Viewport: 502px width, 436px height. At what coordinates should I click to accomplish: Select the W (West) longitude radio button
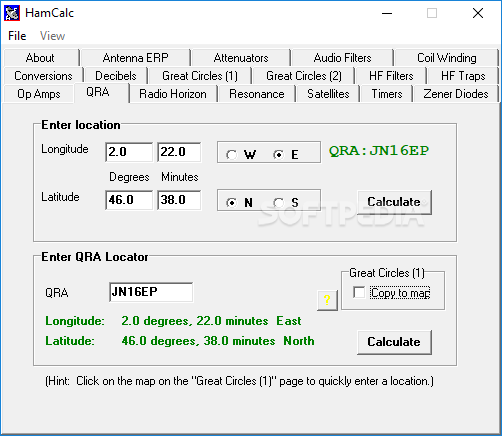point(241,154)
